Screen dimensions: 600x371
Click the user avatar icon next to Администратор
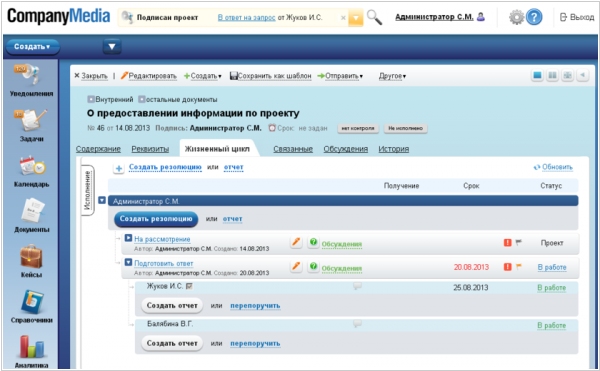click(481, 17)
